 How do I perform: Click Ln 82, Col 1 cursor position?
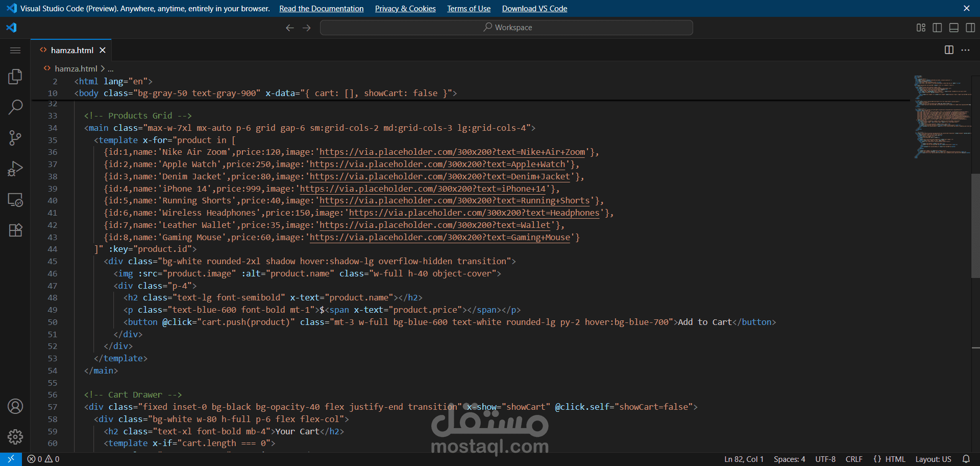coord(744,459)
